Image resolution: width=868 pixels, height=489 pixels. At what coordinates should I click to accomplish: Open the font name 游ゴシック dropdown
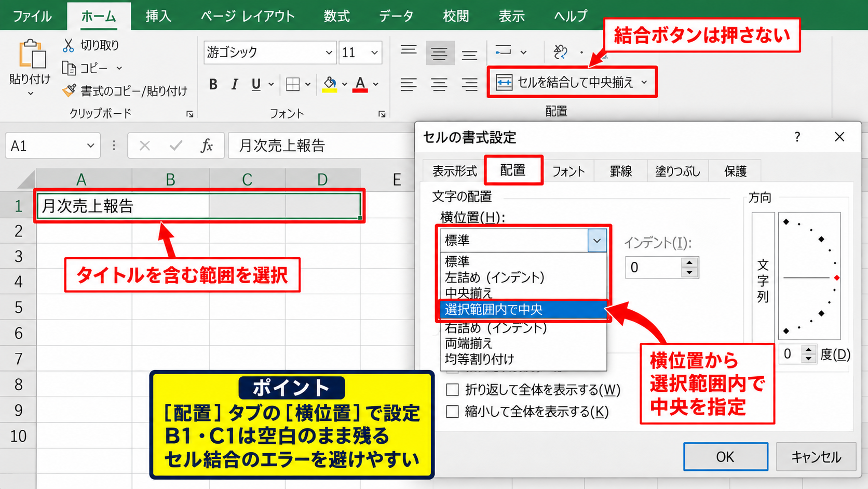coord(329,52)
